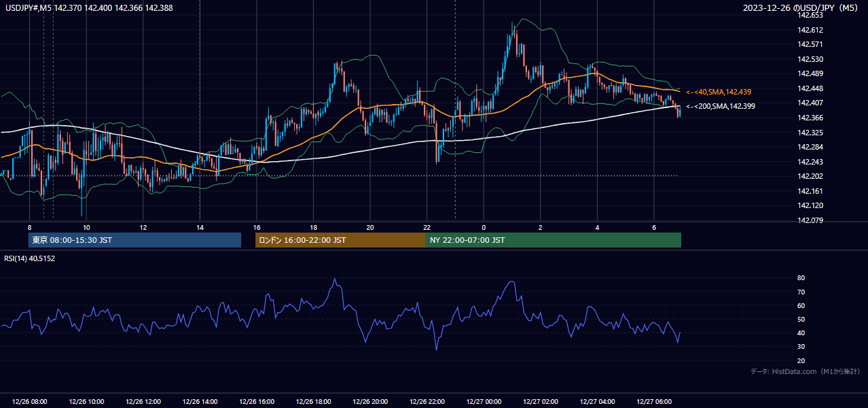868x408 pixels.
Task: Click hour label 16 under price chart
Action: tap(257, 227)
